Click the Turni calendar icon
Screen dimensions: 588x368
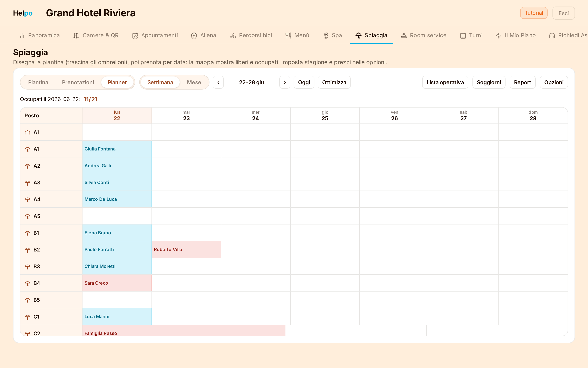[x=463, y=36]
